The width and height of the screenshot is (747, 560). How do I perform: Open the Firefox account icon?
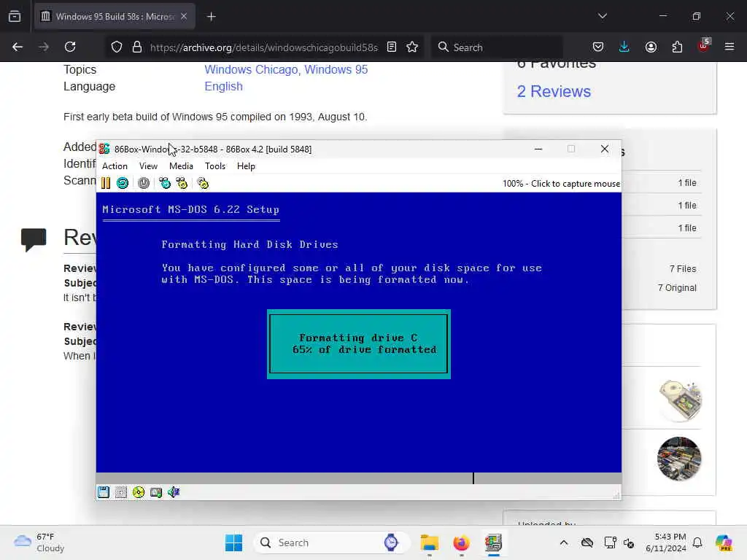pyautogui.click(x=651, y=47)
